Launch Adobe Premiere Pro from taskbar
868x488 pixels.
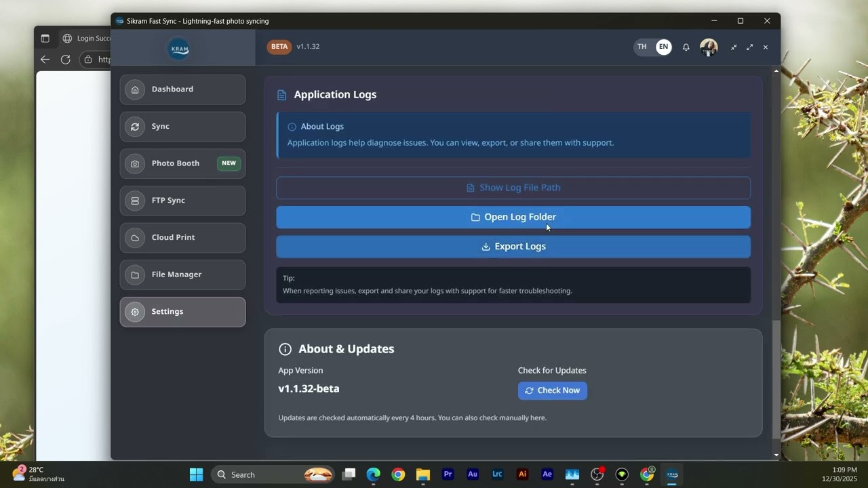[448, 474]
